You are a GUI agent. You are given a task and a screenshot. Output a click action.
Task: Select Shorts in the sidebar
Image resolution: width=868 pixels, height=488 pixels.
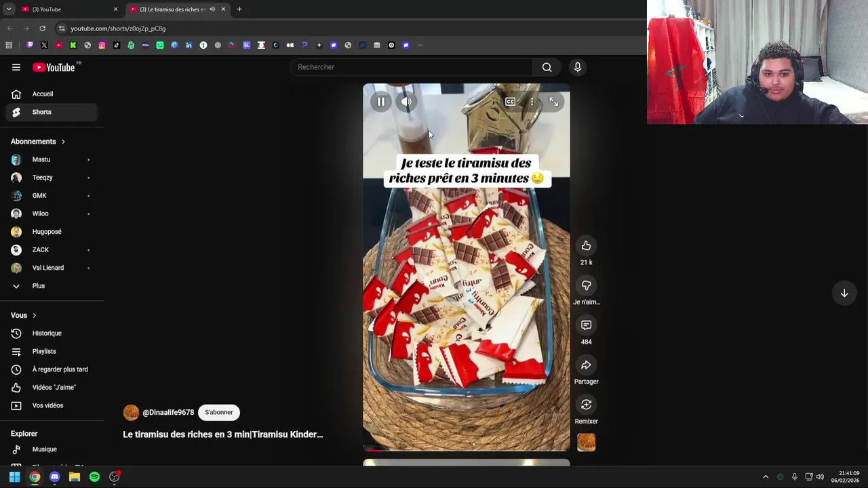(52, 112)
